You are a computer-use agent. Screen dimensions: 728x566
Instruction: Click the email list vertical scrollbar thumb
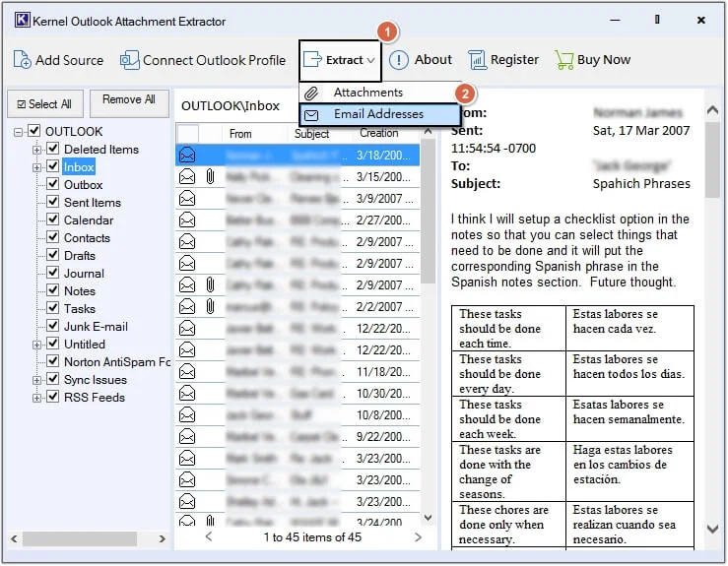pos(428,212)
